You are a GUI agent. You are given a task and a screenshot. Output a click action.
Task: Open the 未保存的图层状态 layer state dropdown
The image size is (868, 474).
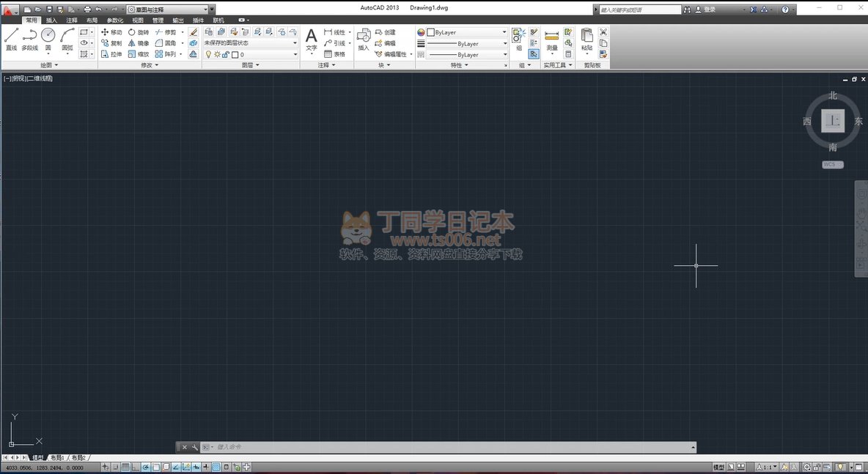(251, 42)
